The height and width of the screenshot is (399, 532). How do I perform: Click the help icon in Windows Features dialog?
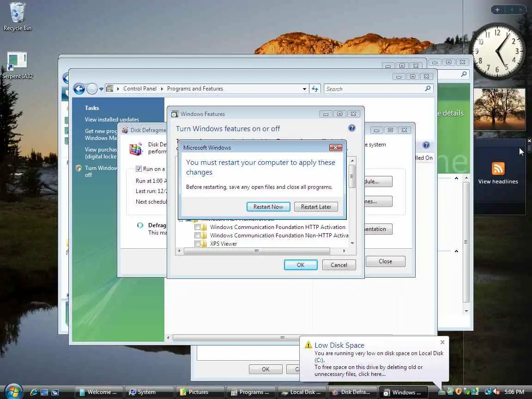click(352, 128)
